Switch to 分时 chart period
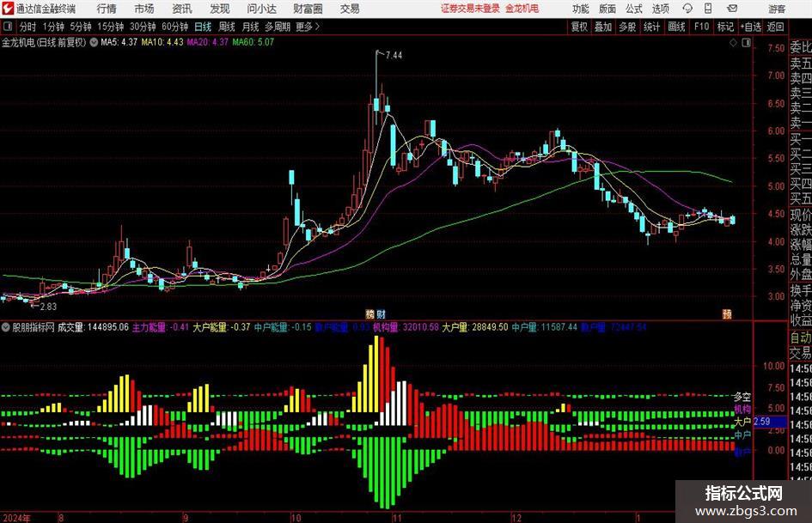812x523 pixels. 28,27
